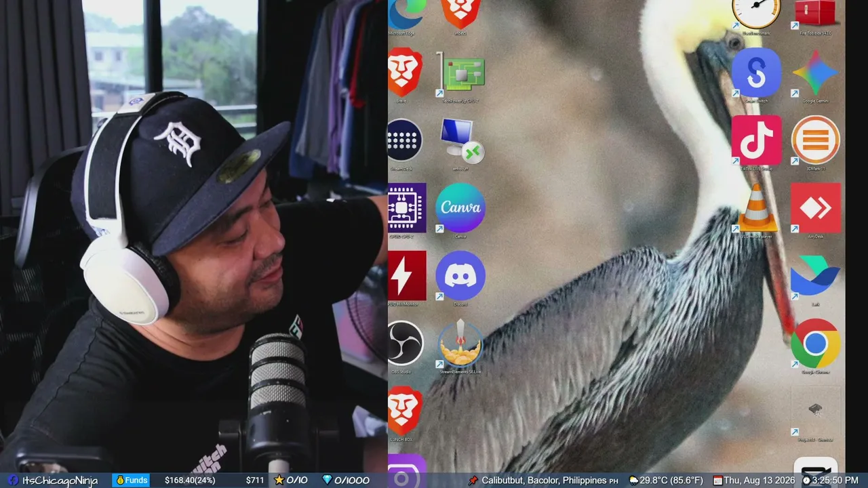Select the blue Funds badge
Image resolution: width=868 pixels, height=488 pixels.
pos(132,481)
